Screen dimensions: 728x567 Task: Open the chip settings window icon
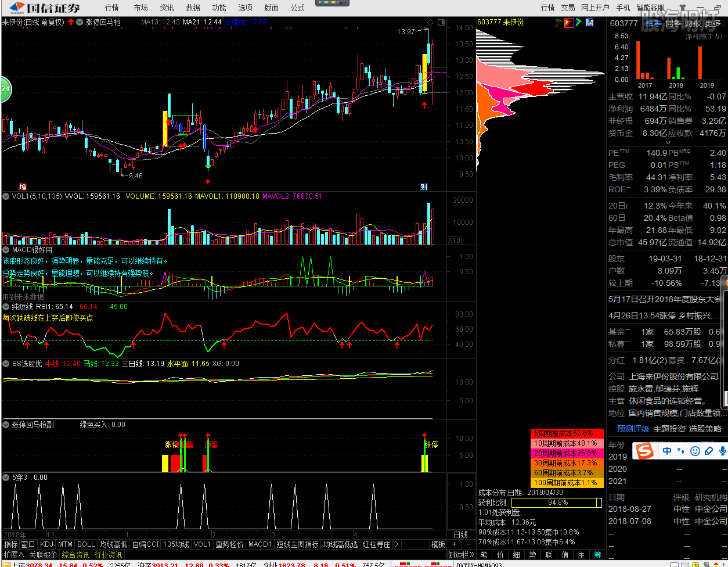point(590,23)
